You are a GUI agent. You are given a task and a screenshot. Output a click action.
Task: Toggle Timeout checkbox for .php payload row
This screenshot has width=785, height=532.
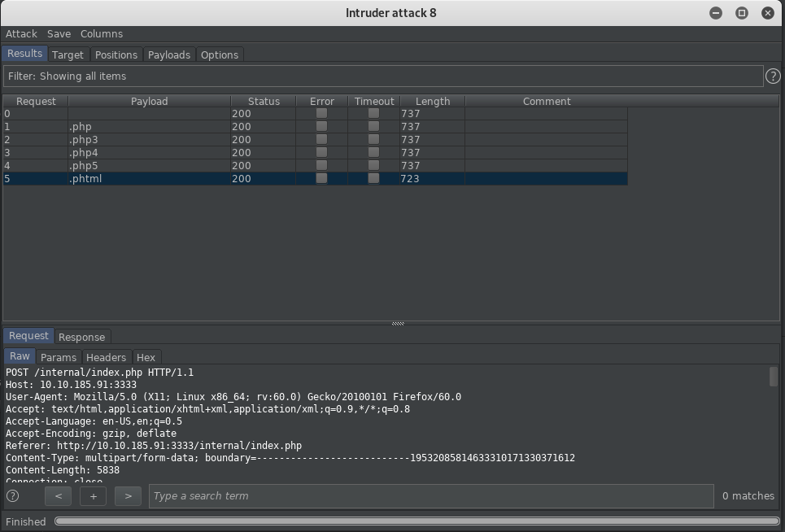[373, 127]
